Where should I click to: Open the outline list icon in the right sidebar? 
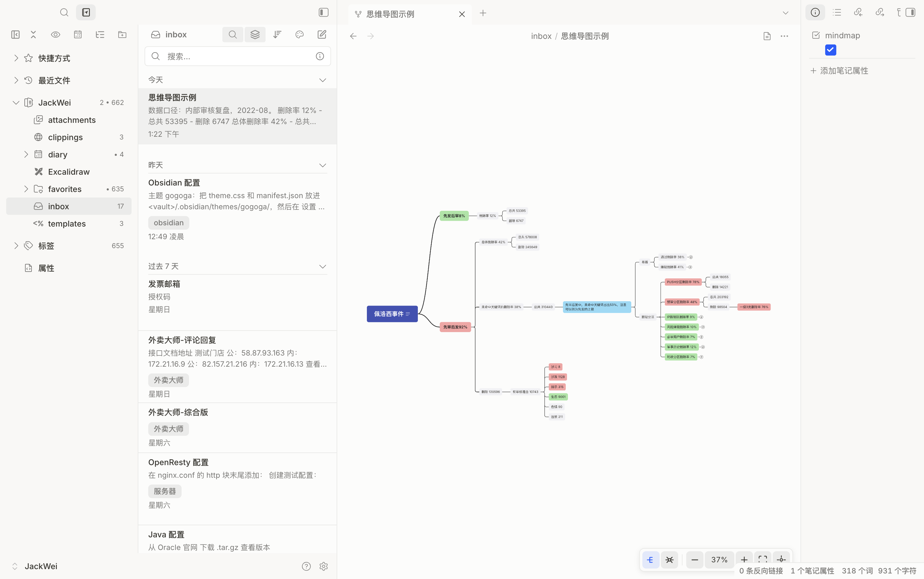tap(837, 13)
